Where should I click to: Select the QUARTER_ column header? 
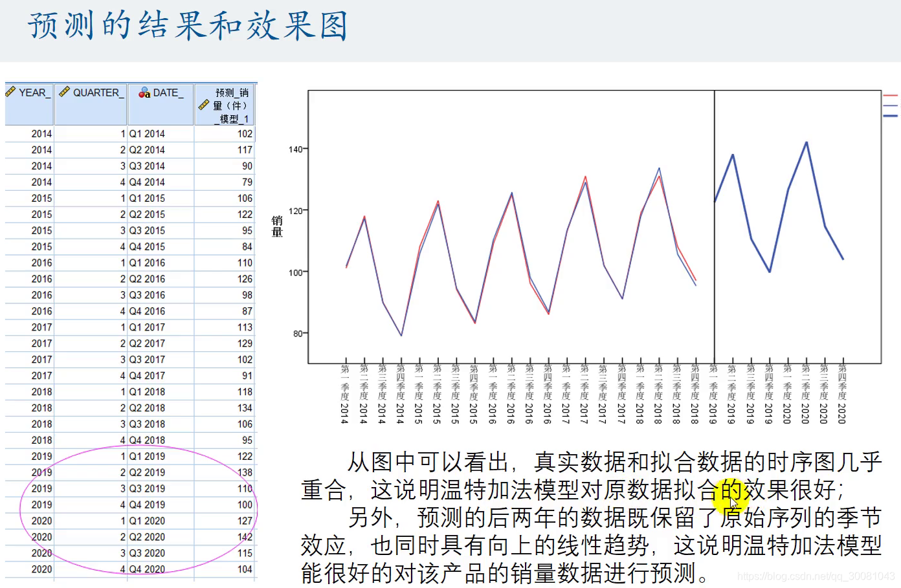(91, 104)
